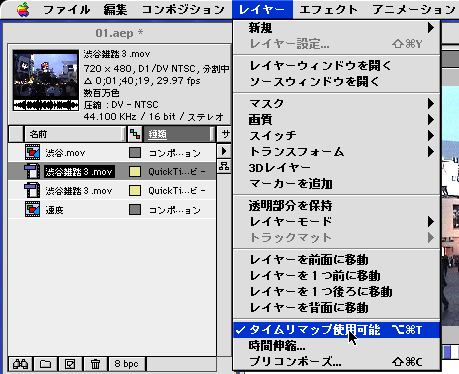Click the flowchart view icon
The height and width of the screenshot is (374, 459).
tap(224, 166)
